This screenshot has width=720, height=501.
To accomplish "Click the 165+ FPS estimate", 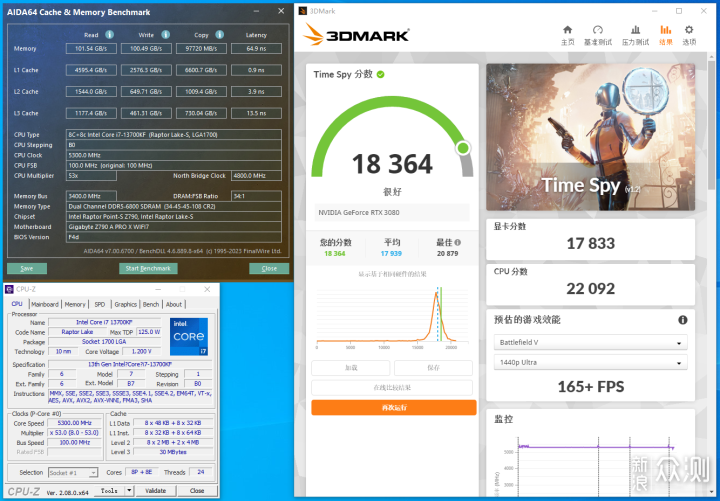I will [x=591, y=387].
